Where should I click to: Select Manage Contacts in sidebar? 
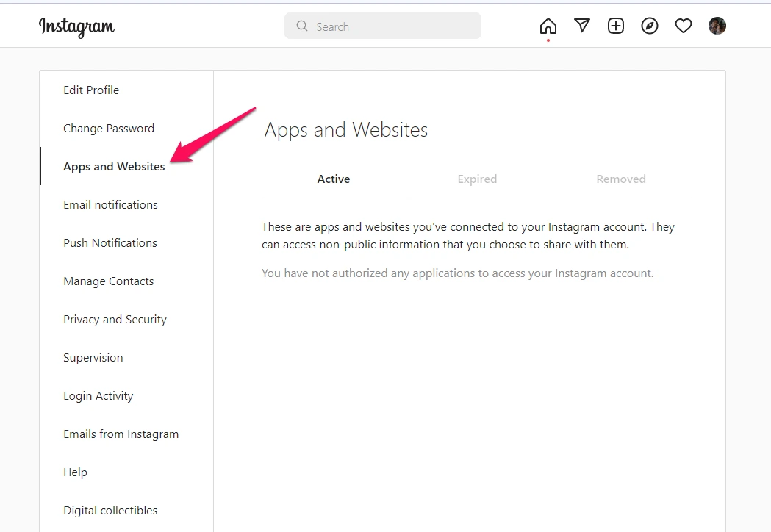coord(109,281)
